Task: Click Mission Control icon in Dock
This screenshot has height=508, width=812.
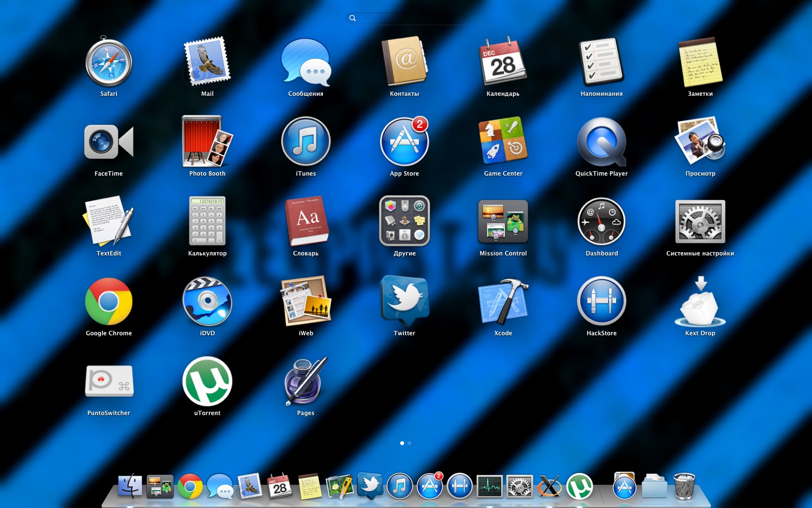Action: (x=160, y=486)
